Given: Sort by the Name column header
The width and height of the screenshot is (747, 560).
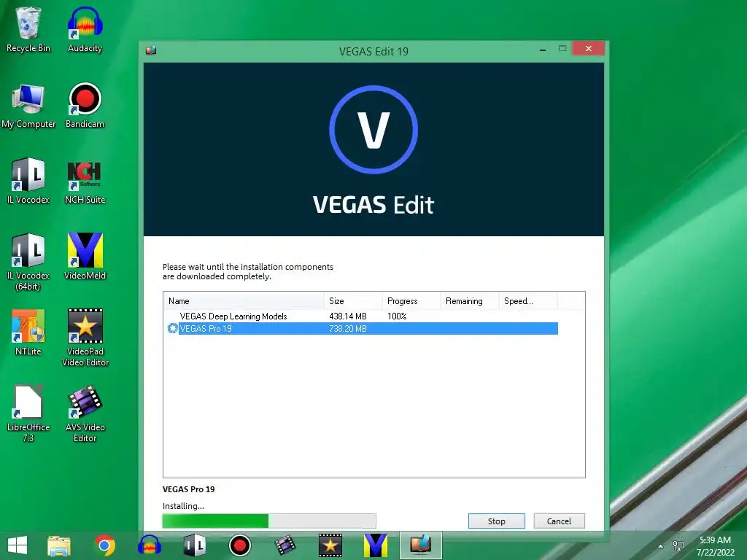Looking at the screenshot, I should 244,301.
